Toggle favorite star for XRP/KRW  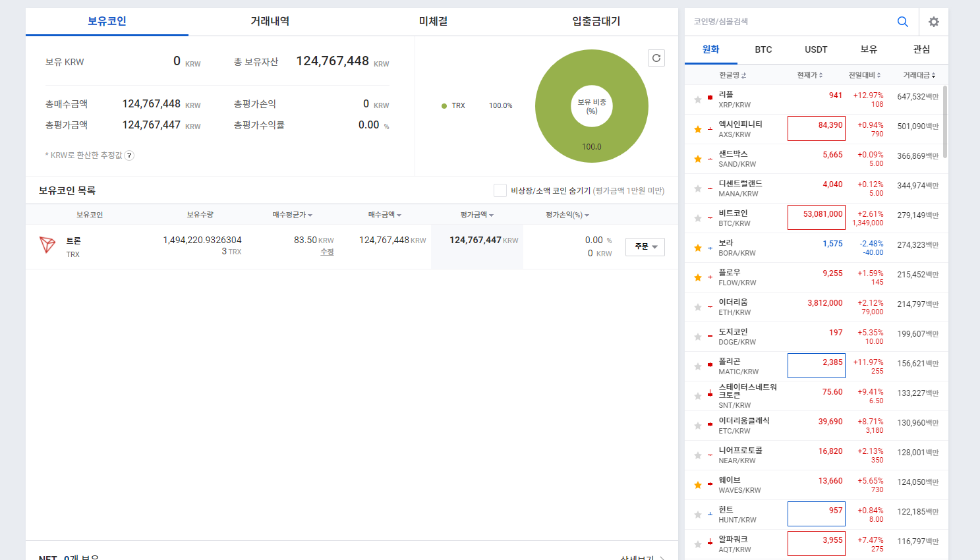pyautogui.click(x=698, y=99)
